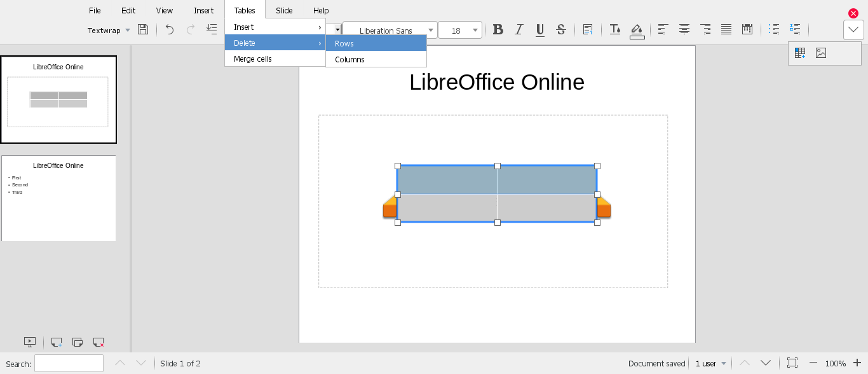Duplicate the current slide
868x374 pixels.
(x=78, y=342)
